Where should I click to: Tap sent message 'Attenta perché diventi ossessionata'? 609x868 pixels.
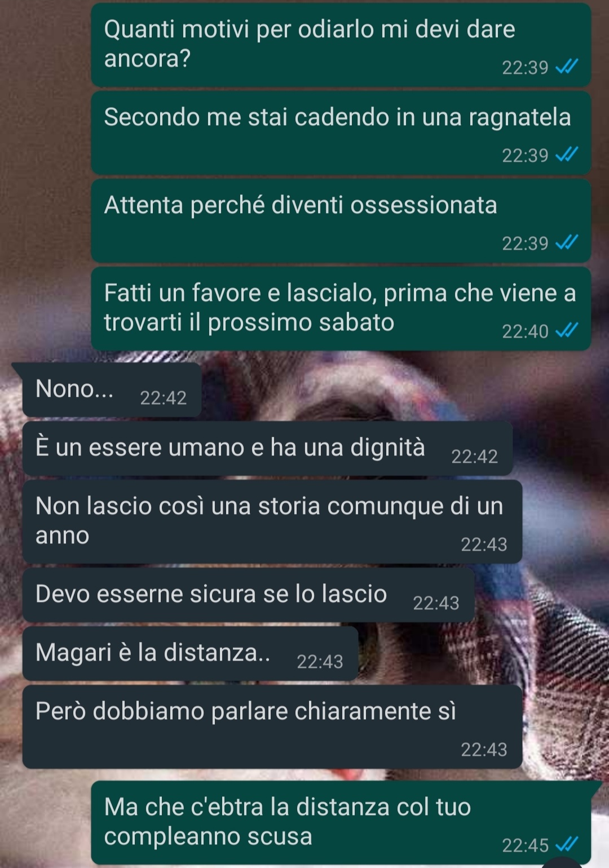341,221
